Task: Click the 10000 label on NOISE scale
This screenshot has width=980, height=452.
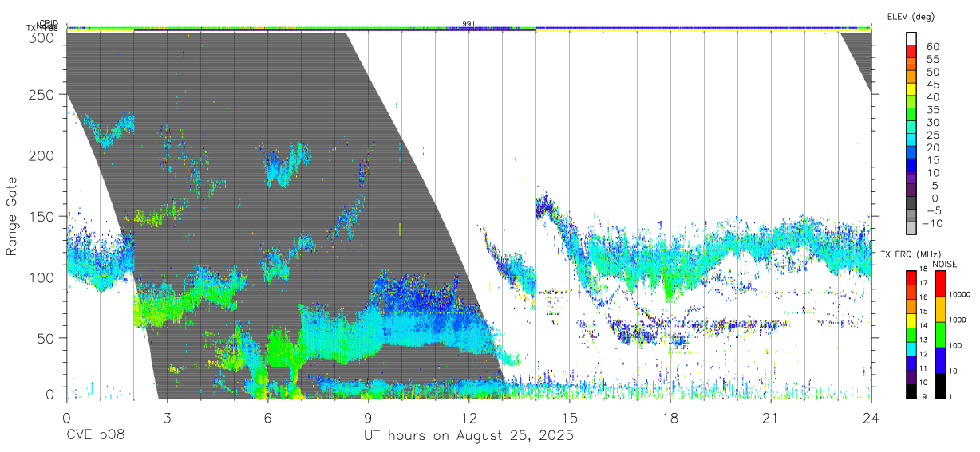Action: 959,294
